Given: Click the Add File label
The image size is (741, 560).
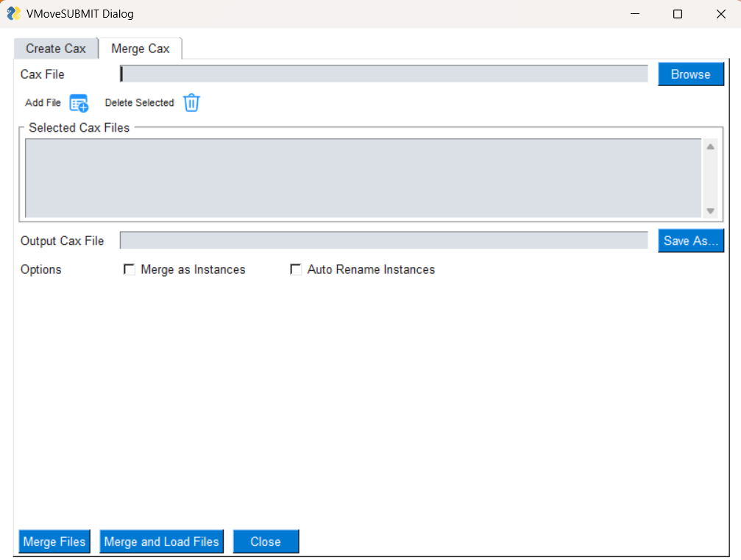Looking at the screenshot, I should (x=43, y=102).
